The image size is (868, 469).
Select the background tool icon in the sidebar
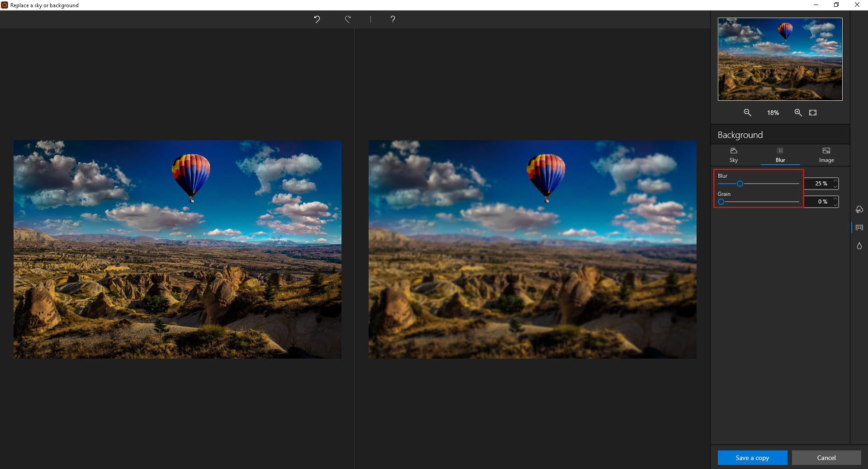point(859,227)
